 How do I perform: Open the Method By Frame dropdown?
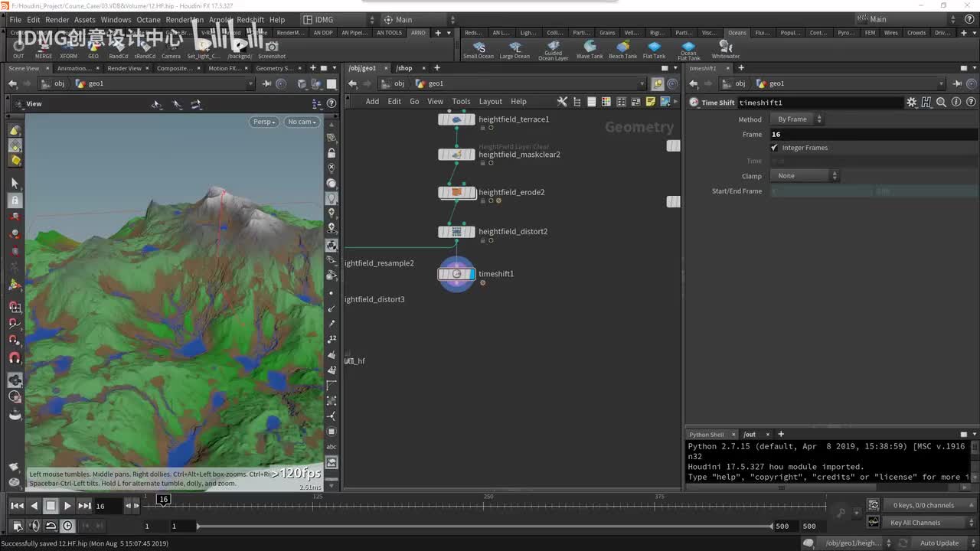797,119
